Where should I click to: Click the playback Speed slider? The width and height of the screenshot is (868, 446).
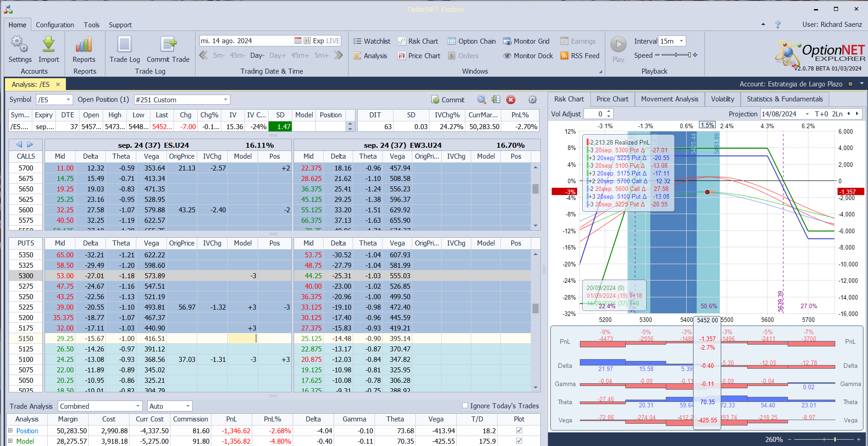click(676, 55)
